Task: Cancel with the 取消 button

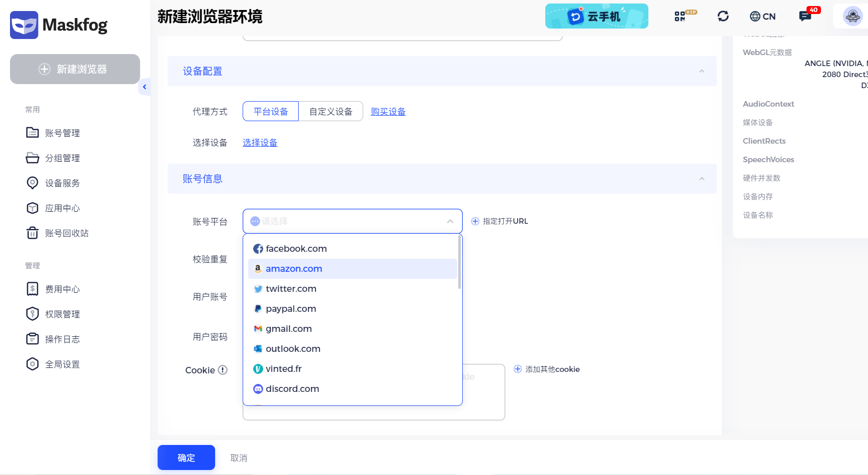Action: [239, 458]
